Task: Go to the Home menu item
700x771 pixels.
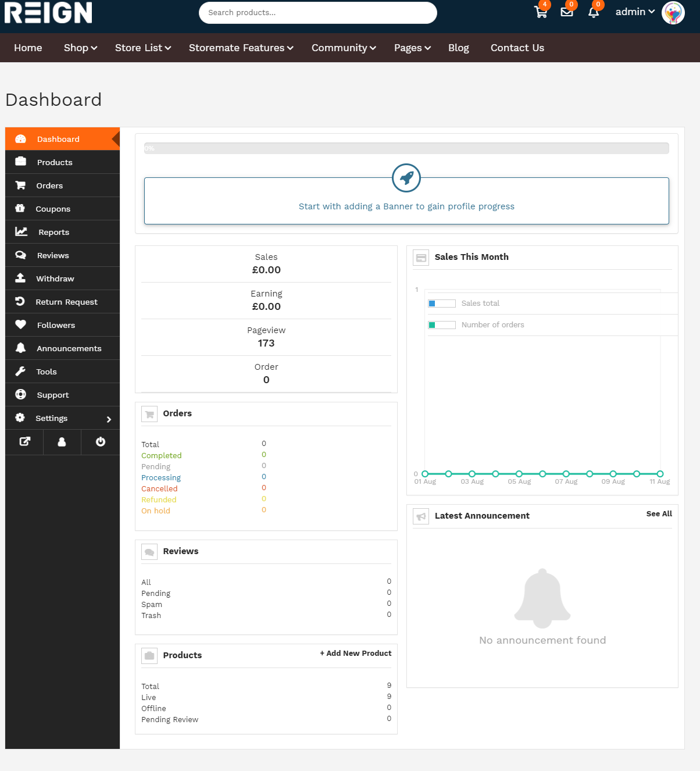Action: click(28, 48)
